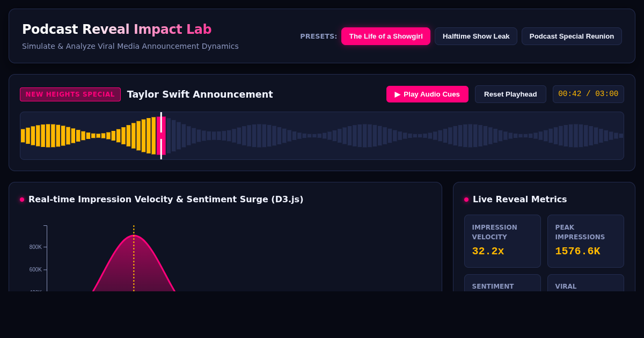
Task: Click the 00:42 / 03:00 time display
Action: pyautogui.click(x=588, y=94)
